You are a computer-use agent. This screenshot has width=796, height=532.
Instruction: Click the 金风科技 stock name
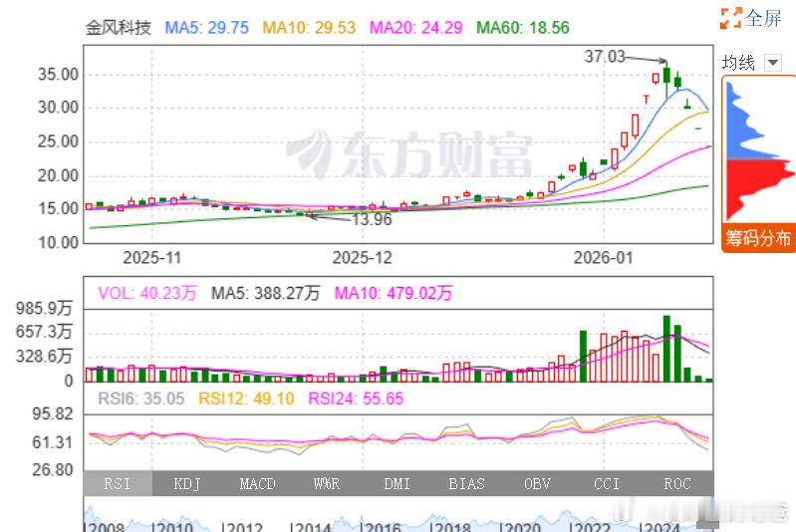point(119,28)
